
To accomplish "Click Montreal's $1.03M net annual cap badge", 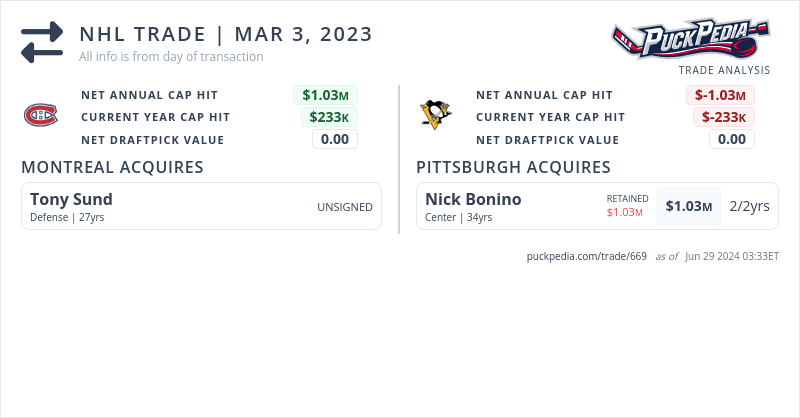I will 325,95.
